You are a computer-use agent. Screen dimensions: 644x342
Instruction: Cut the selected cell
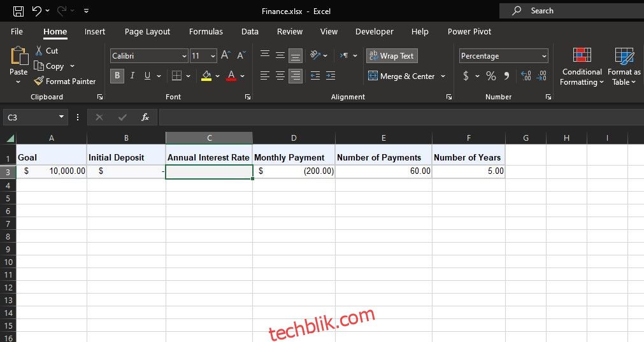pos(47,51)
